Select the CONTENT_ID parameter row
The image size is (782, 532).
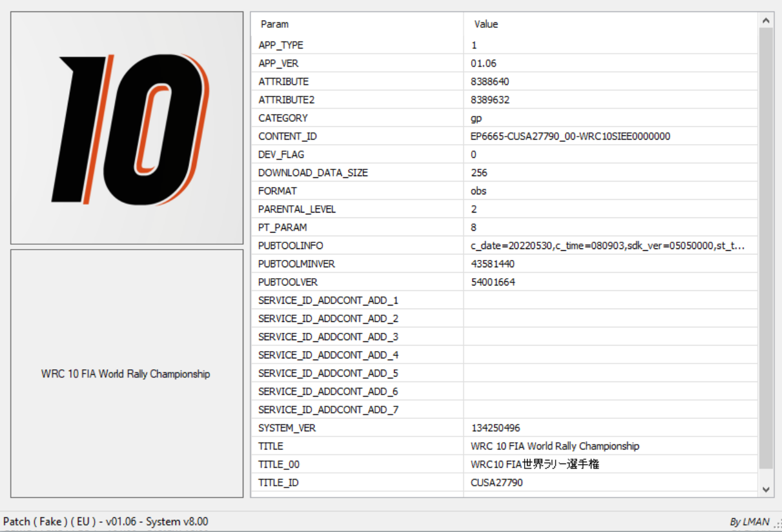pyautogui.click(x=364, y=136)
